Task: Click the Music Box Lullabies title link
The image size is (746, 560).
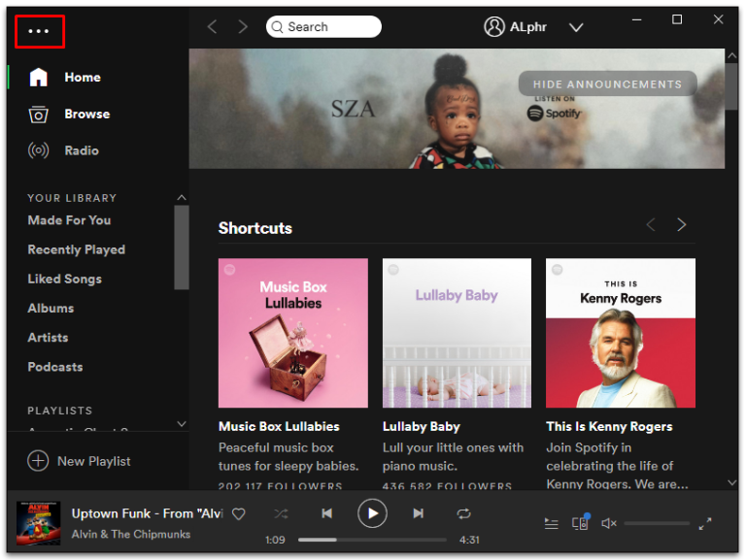Action: [x=279, y=426]
